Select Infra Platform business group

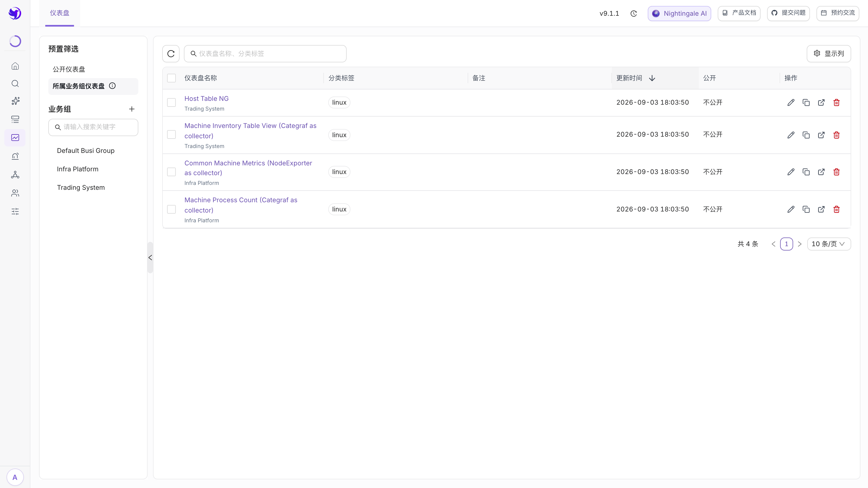[78, 169]
